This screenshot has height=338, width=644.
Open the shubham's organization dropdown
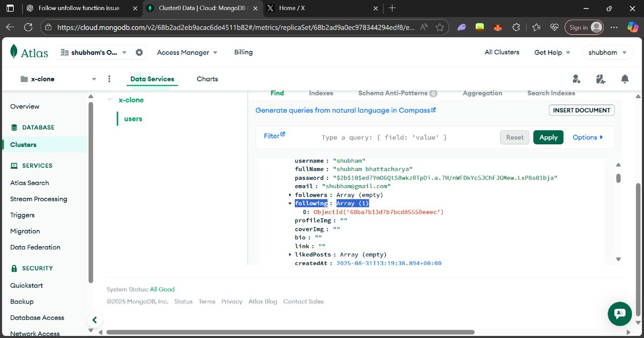tap(94, 53)
